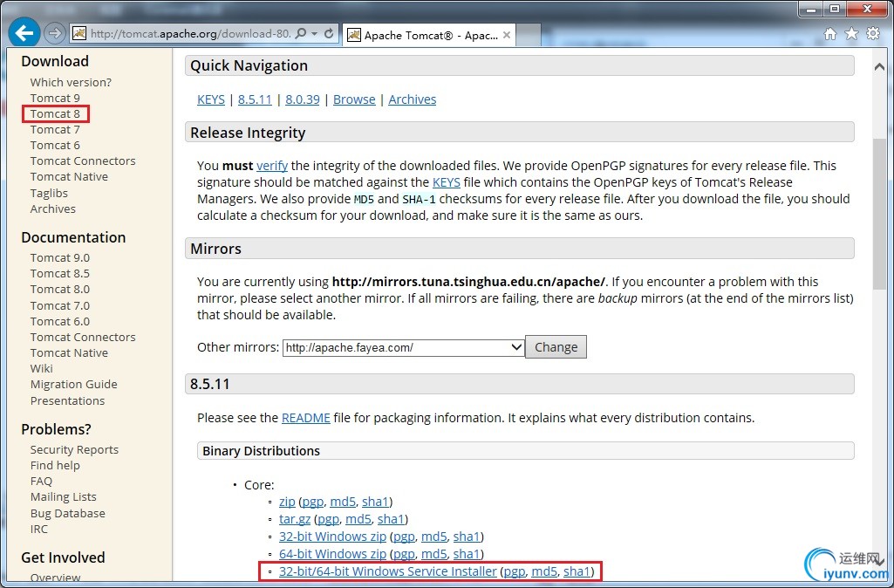Open the Wiki sidebar link
This screenshot has height=588, width=894.
(42, 368)
